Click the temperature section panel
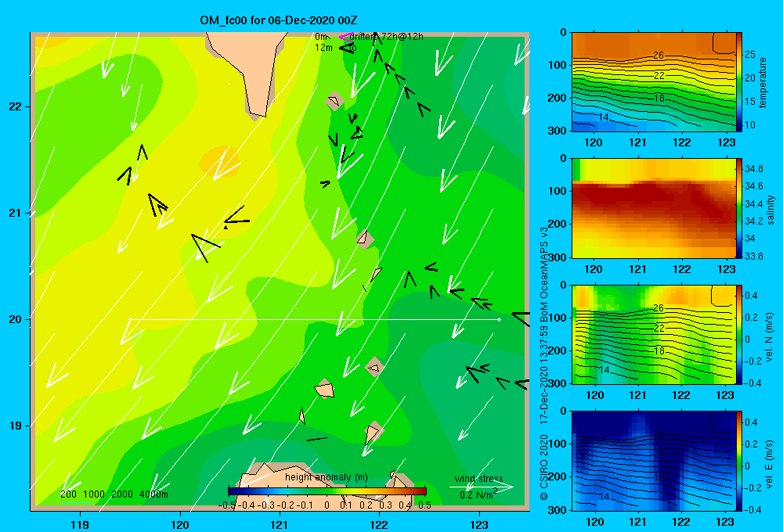 tap(654, 82)
